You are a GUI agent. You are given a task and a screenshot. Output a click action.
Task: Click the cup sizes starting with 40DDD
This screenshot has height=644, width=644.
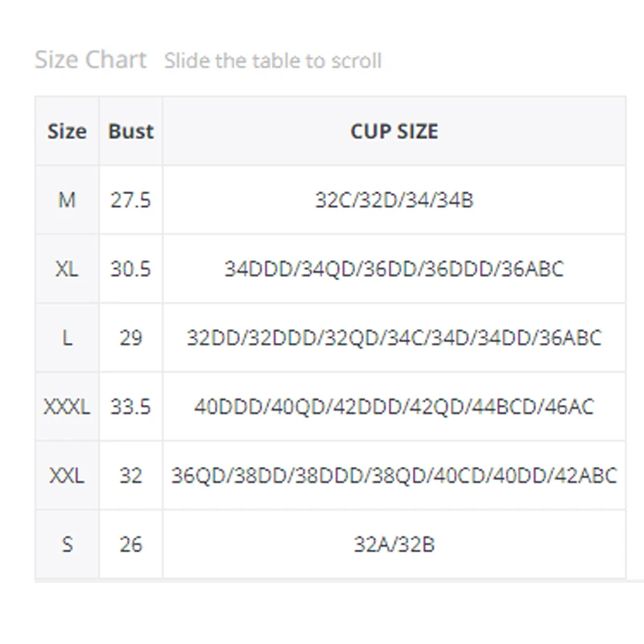click(x=394, y=407)
